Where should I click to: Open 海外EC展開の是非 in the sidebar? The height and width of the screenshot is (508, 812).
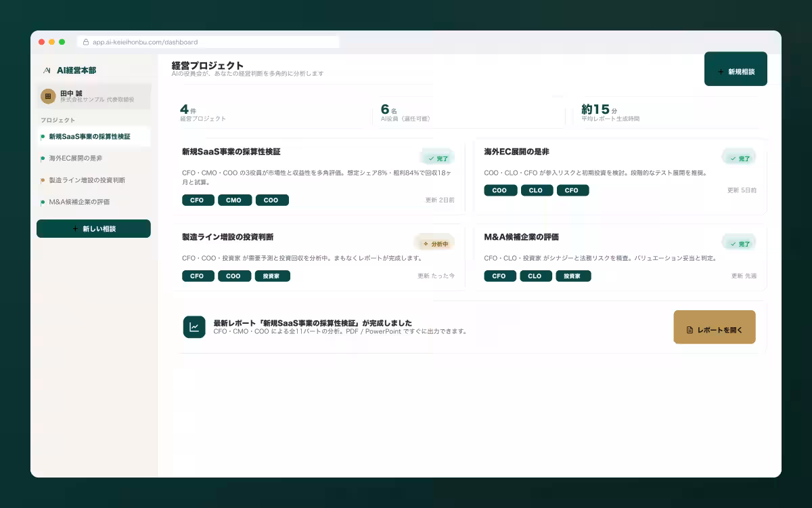tap(93, 158)
